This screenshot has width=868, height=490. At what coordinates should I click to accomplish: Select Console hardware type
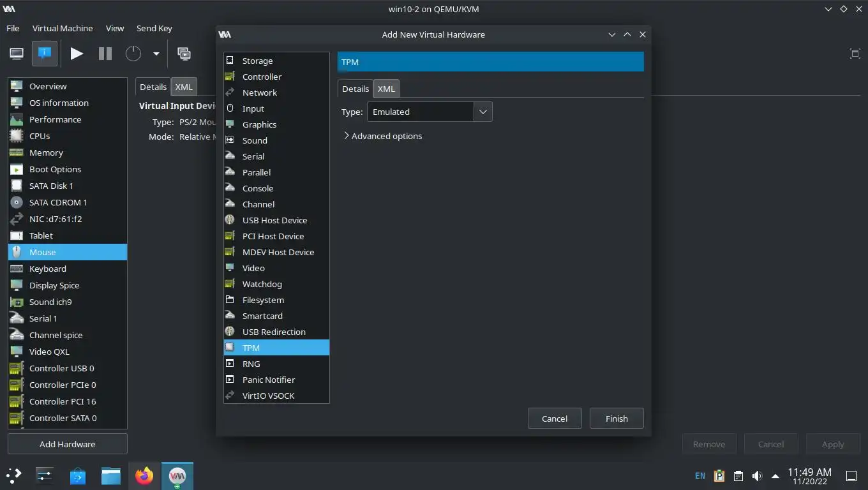coord(276,188)
